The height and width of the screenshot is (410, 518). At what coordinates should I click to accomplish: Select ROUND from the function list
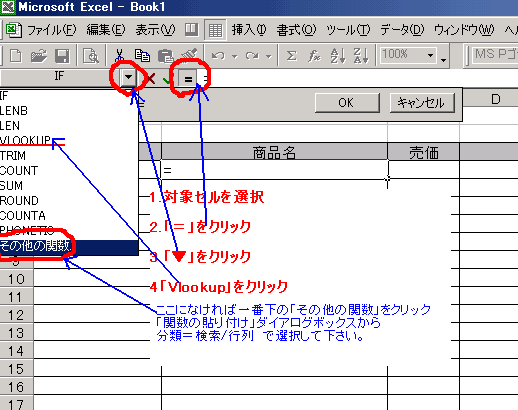click(x=69, y=201)
